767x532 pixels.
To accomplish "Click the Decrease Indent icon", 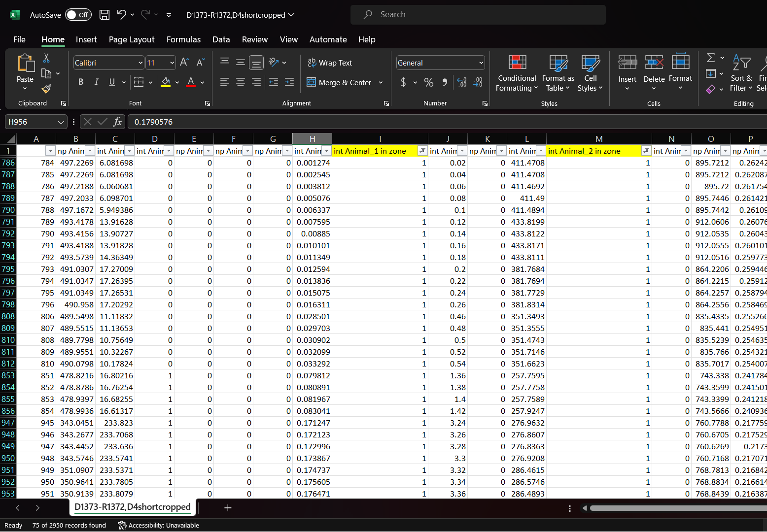I will click(274, 82).
